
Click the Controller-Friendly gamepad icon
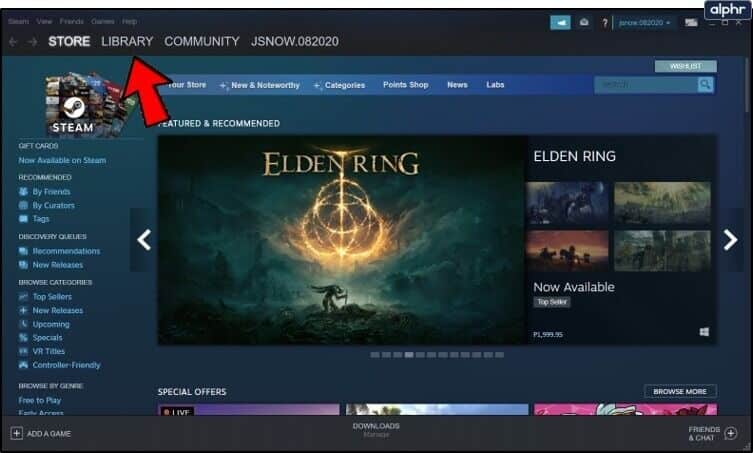(23, 365)
